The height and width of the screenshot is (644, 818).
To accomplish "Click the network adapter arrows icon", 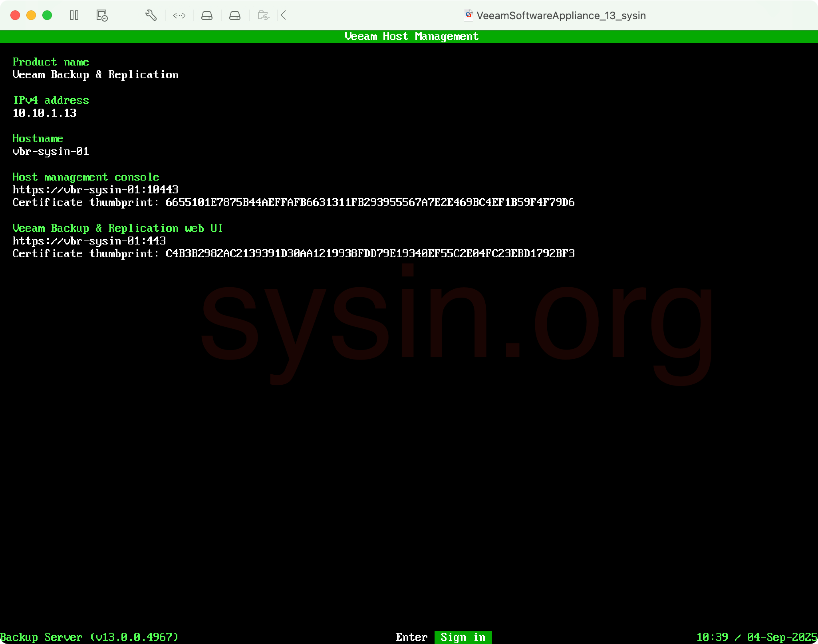I will tap(179, 16).
